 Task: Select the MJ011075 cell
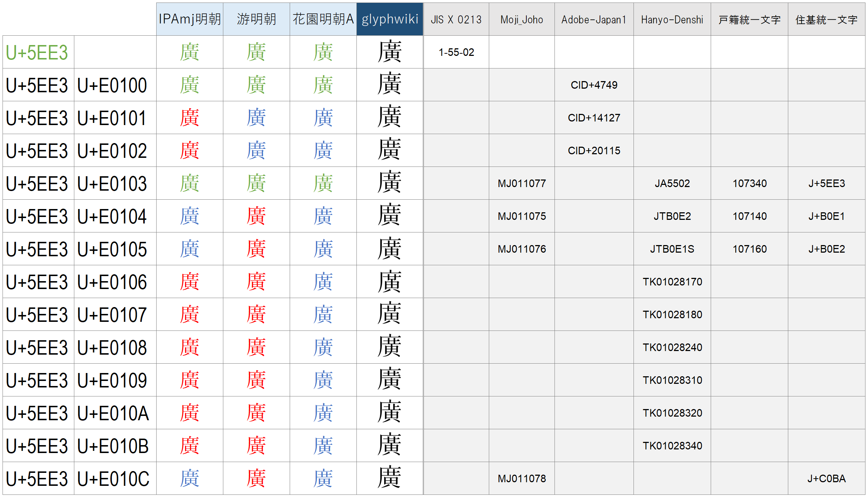522,216
